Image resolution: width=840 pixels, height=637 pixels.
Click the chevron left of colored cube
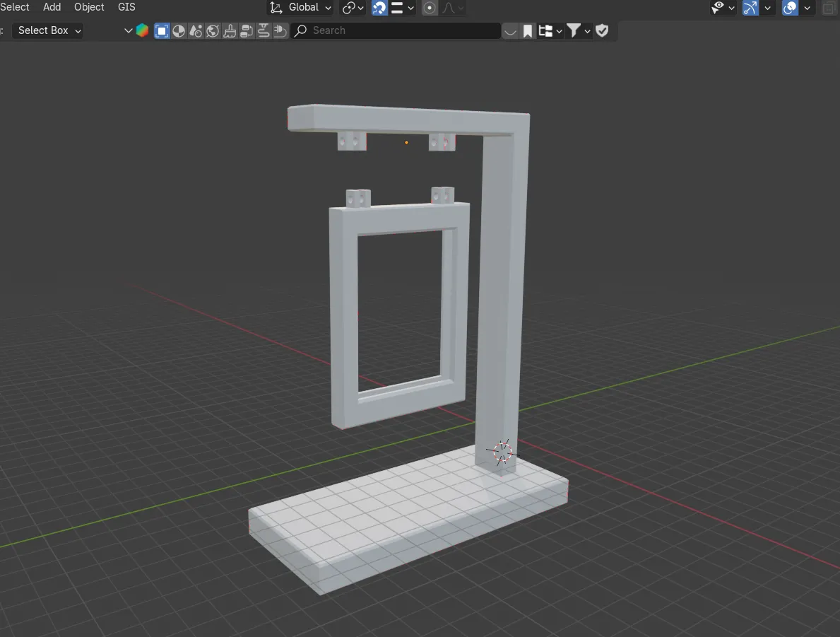pyautogui.click(x=128, y=30)
